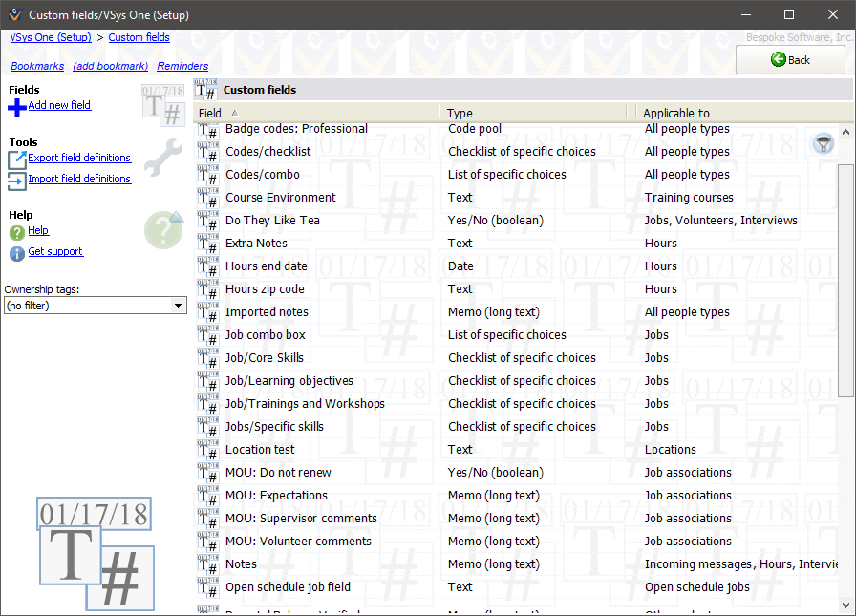This screenshot has width=856, height=616.
Task: Click the vertical scrollbar down arrow
Action: (845, 605)
